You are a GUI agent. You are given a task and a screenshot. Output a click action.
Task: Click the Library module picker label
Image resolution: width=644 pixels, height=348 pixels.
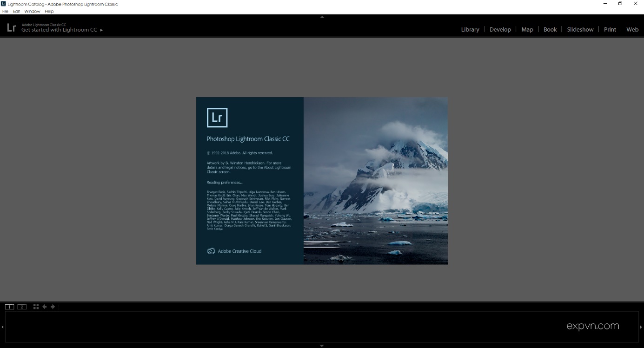tap(470, 29)
